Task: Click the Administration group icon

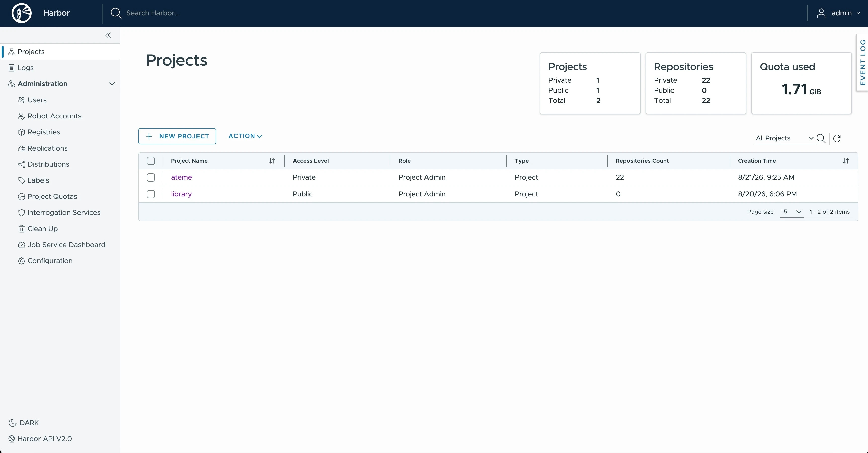Action: (x=12, y=84)
